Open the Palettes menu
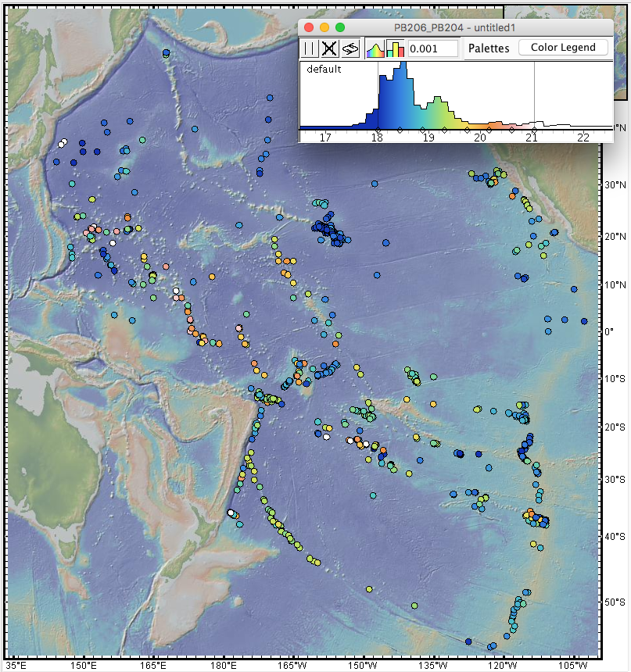Screen dimensions: 631x672 489,48
